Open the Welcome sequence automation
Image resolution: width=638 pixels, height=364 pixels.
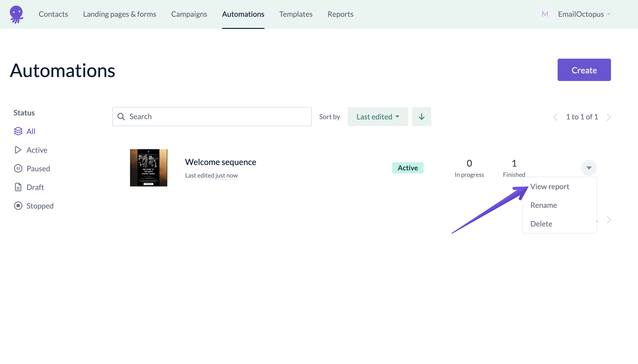click(x=220, y=162)
